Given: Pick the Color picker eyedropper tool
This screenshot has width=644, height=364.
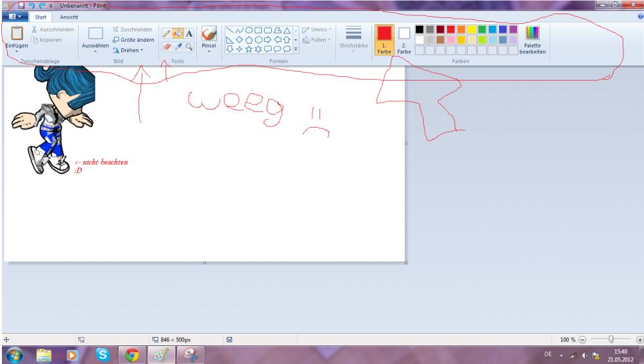Looking at the screenshot, I should point(178,47).
